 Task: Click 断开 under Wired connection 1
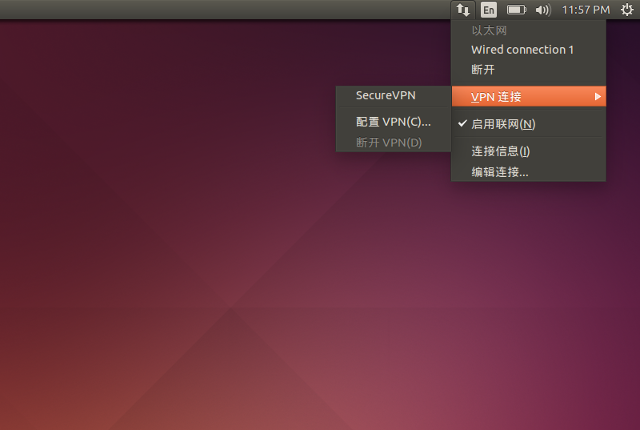[x=528, y=69]
